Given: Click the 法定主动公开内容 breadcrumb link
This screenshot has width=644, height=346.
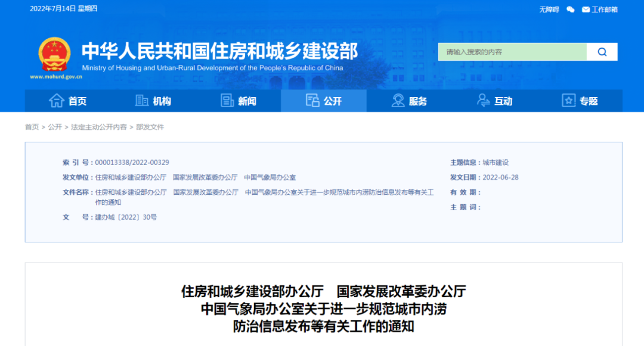Looking at the screenshot, I should coord(98,127).
